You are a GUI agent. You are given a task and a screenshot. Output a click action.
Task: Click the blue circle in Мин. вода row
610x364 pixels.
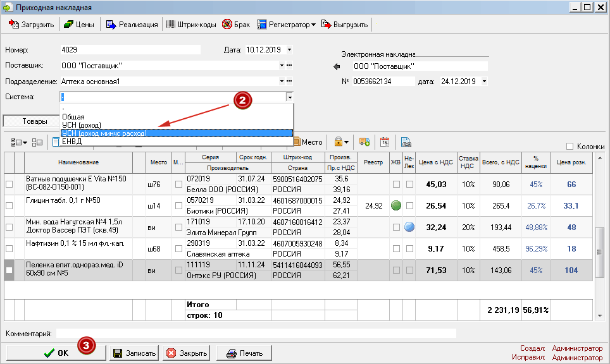[x=409, y=227]
